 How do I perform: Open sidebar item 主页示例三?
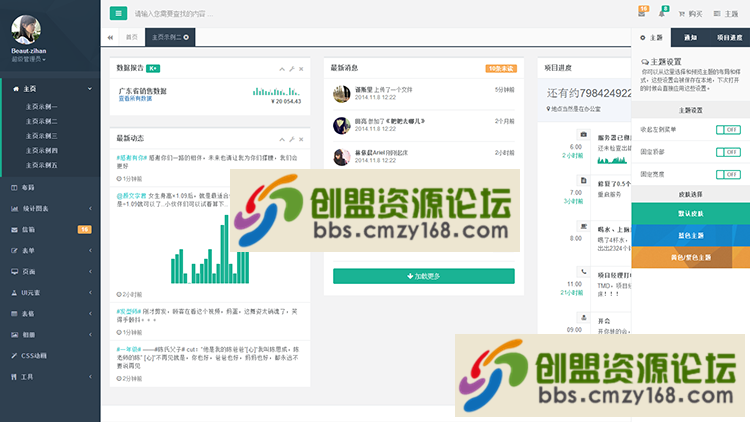pyautogui.click(x=41, y=136)
